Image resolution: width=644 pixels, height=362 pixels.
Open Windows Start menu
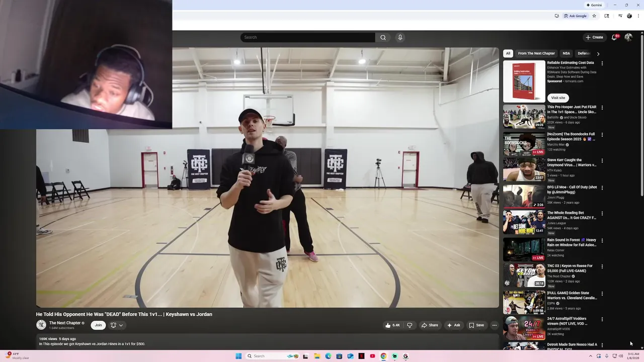click(x=238, y=356)
